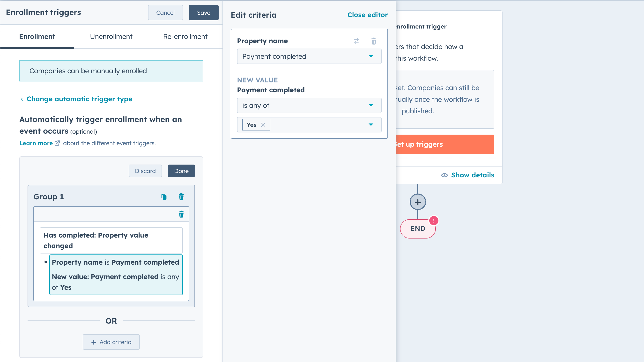Click the red alert badge on END
This screenshot has height=362, width=644.
point(434,221)
